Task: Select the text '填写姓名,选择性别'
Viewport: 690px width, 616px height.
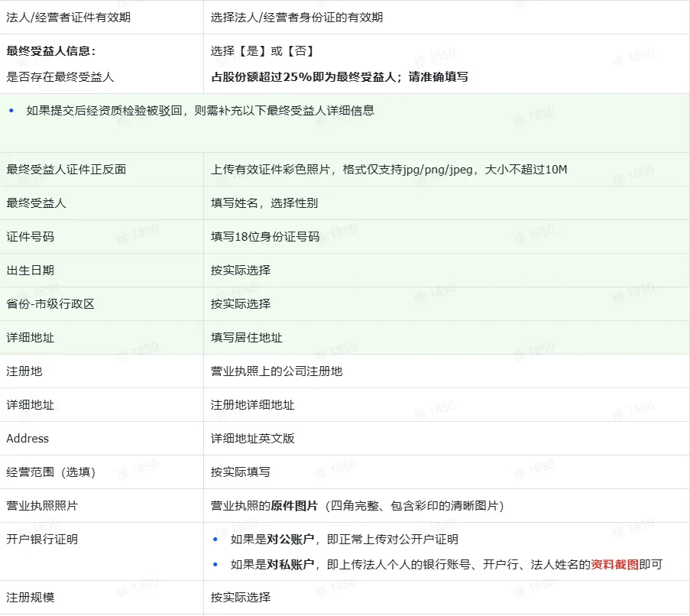Action: coord(264,203)
